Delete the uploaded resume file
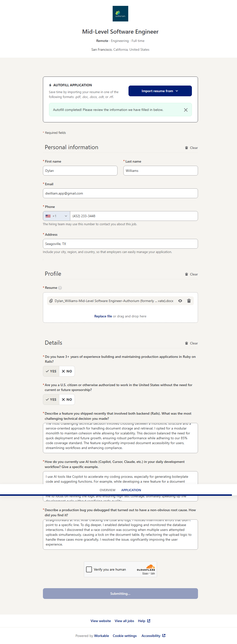The height and width of the screenshot is (644, 237). (189, 301)
